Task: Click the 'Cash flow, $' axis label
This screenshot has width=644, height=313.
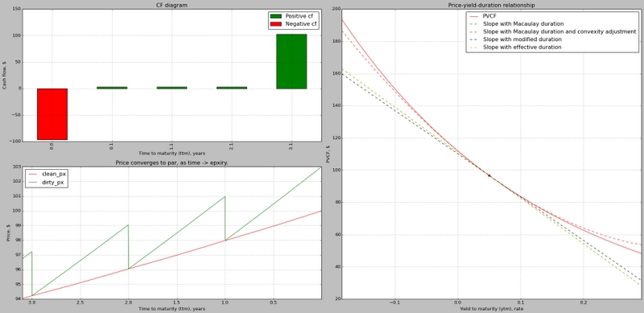Action: click(x=4, y=76)
